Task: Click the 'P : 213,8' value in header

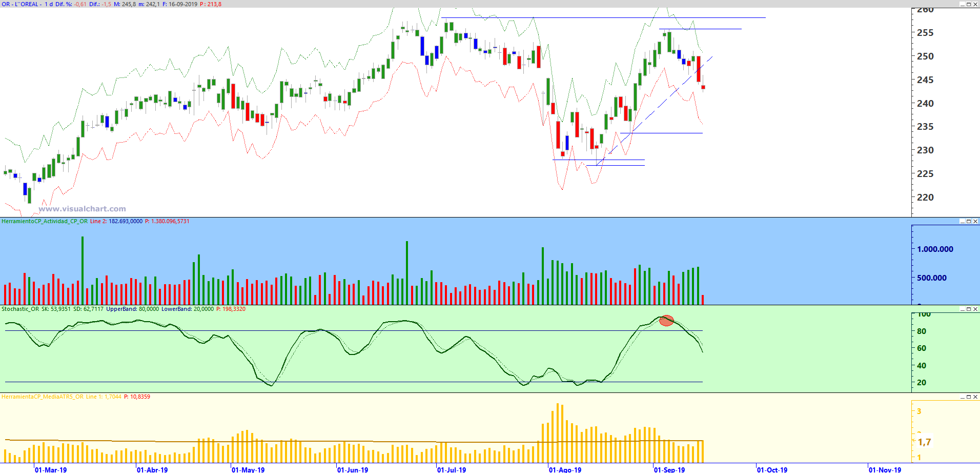Action: [211, 4]
